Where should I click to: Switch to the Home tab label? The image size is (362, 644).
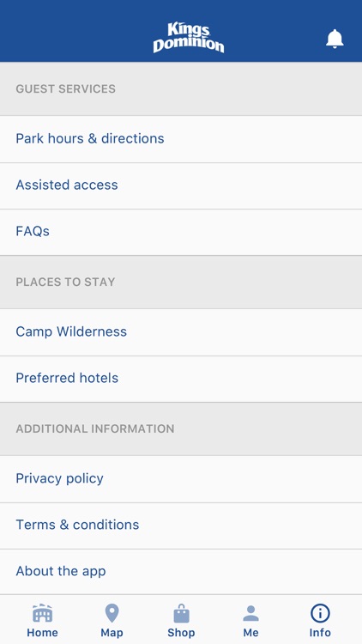tap(43, 633)
